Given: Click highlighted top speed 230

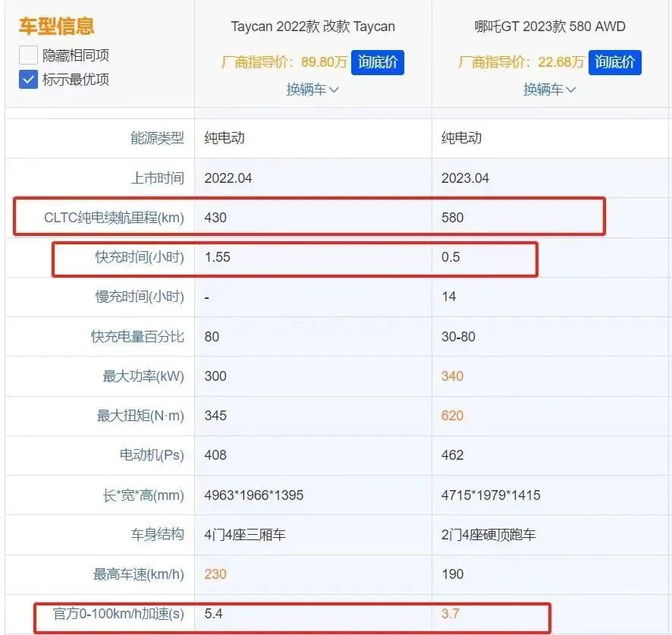Looking at the screenshot, I should coord(215,574).
